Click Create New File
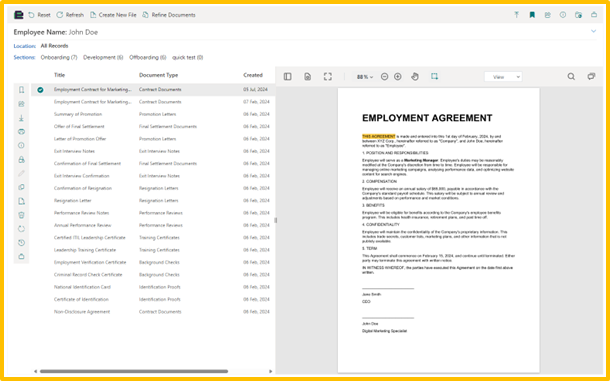The width and height of the screenshot is (610, 381). (x=113, y=15)
